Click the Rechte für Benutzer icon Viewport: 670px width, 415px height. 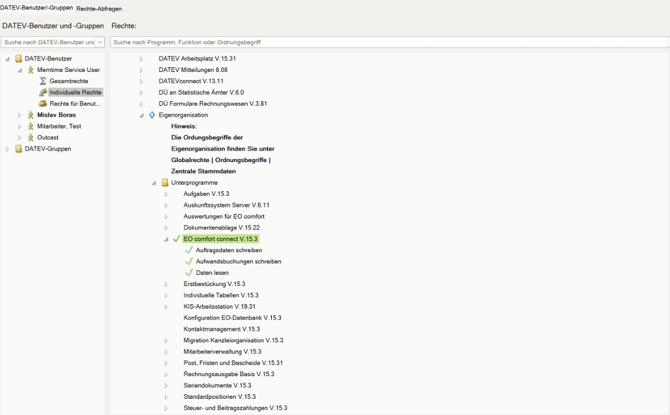pyautogui.click(x=43, y=103)
